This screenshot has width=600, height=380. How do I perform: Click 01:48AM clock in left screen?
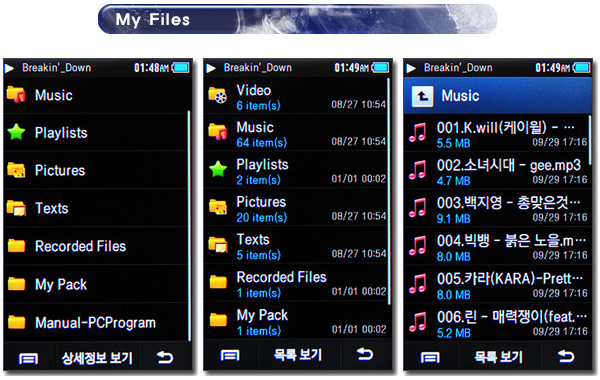point(151,68)
